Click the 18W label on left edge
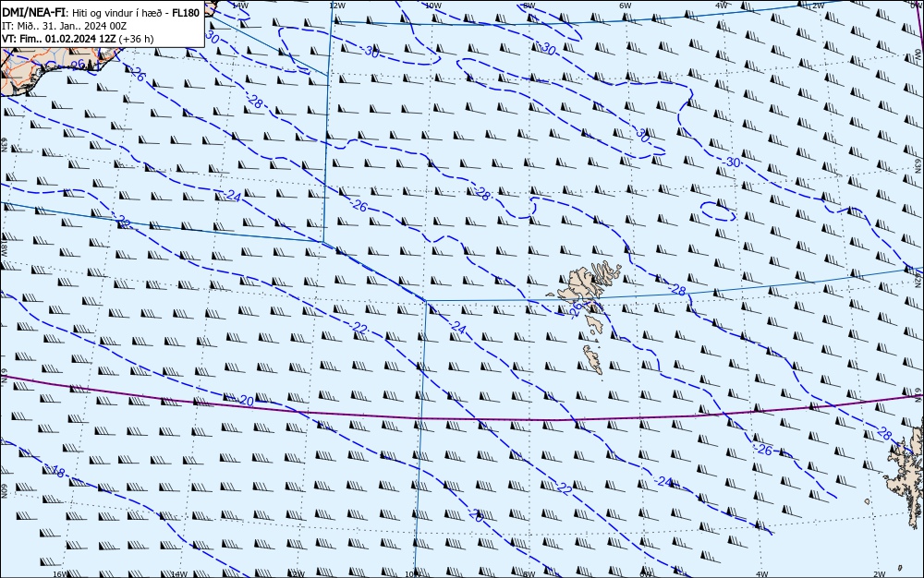Image resolution: width=924 pixels, height=578 pixels. (x=4, y=247)
